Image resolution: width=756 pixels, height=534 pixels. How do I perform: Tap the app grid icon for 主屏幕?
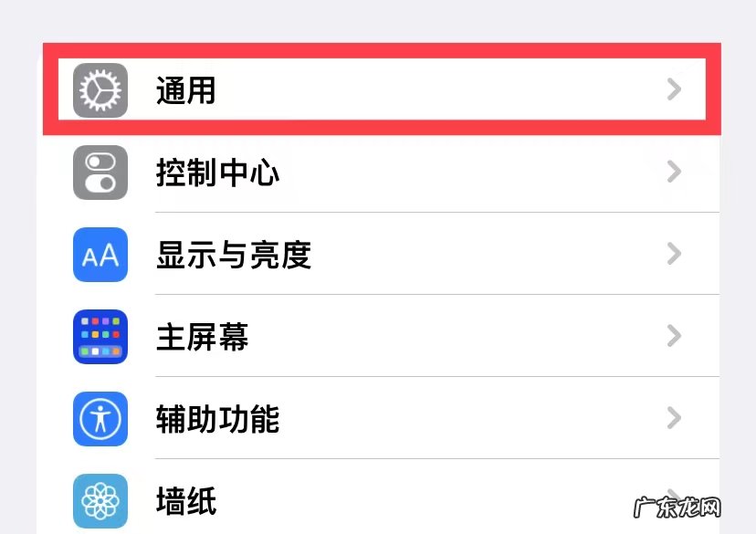coord(100,336)
